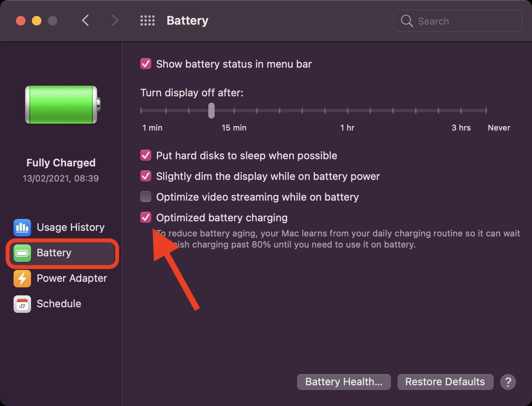
Task: Click Restore Defaults
Action: (x=445, y=382)
